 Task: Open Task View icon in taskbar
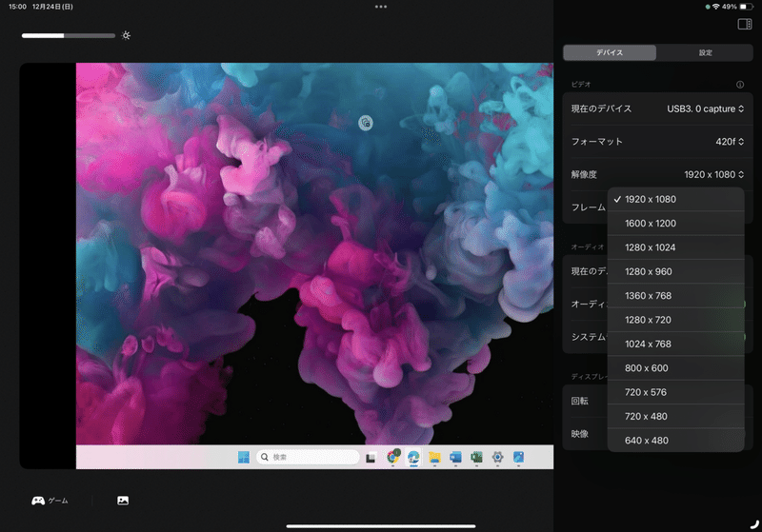371,457
